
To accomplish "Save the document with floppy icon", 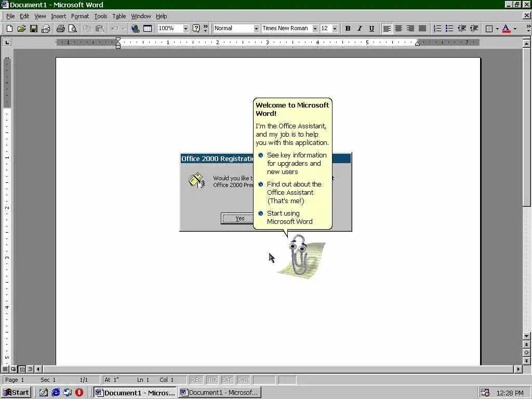I will tap(34, 29).
